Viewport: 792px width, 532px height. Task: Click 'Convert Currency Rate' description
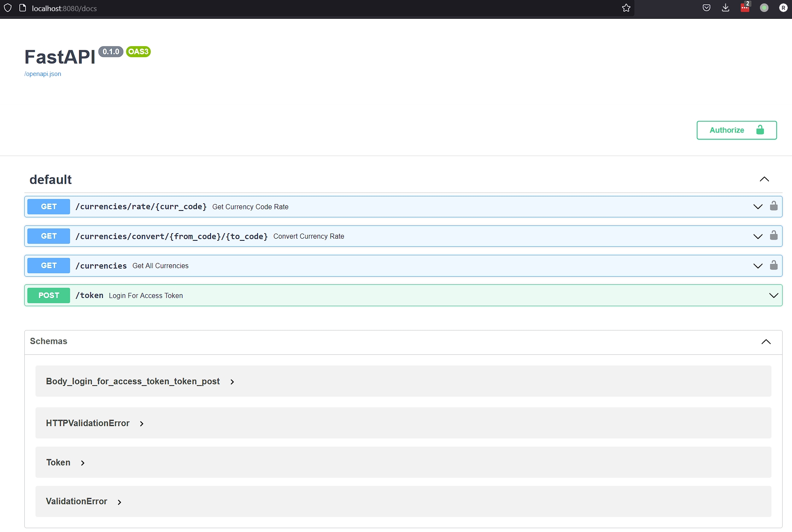pyautogui.click(x=309, y=236)
